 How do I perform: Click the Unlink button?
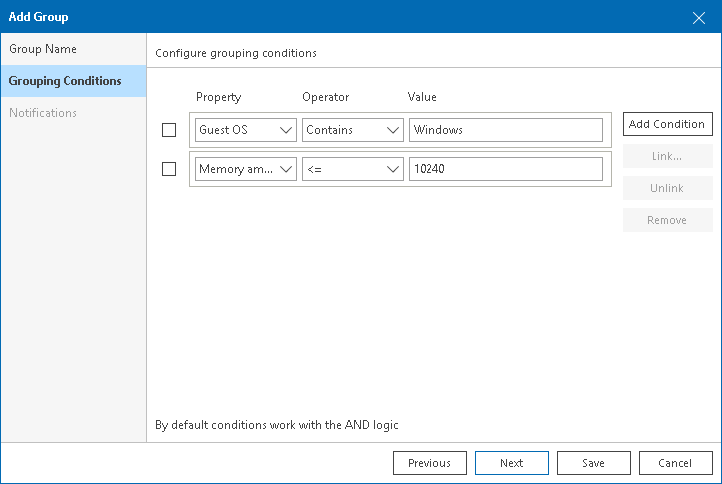tap(667, 188)
